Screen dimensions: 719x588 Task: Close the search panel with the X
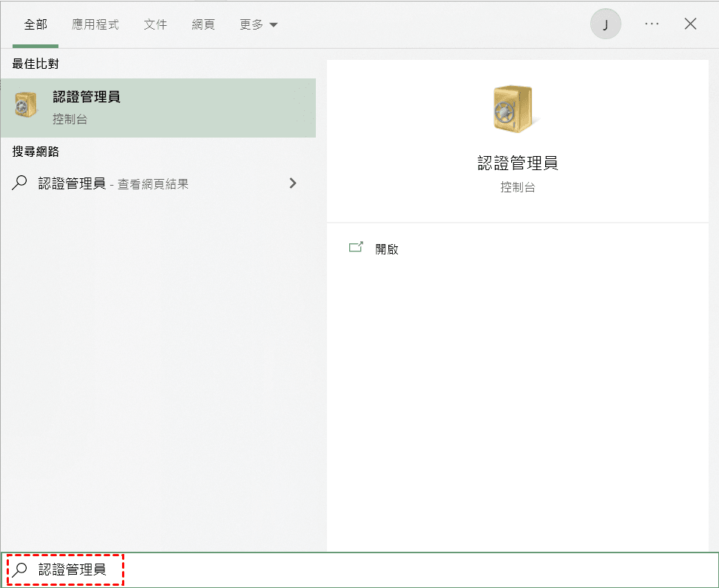pyautogui.click(x=690, y=24)
